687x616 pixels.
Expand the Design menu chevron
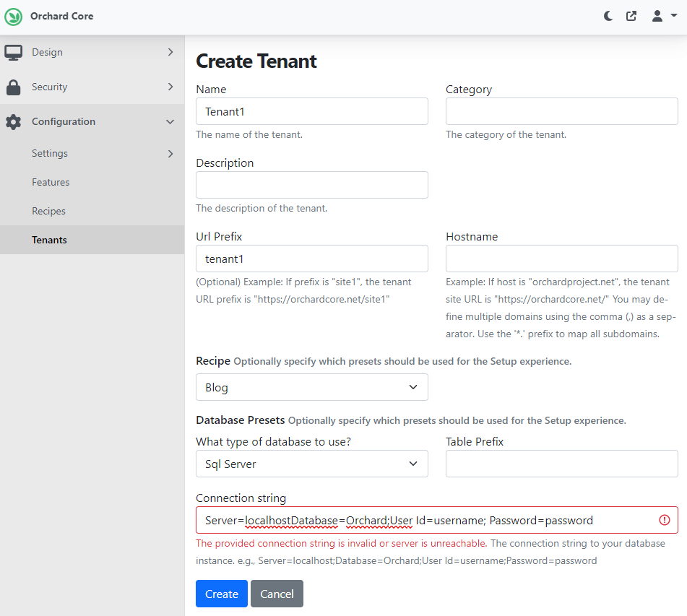point(170,52)
